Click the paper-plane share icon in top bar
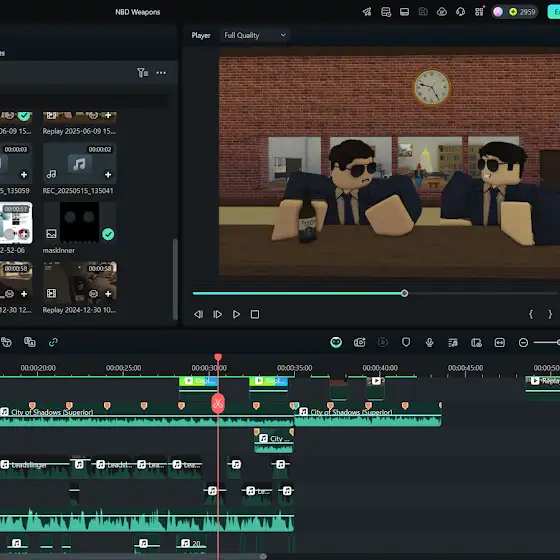Image resolution: width=560 pixels, height=560 pixels. click(367, 12)
